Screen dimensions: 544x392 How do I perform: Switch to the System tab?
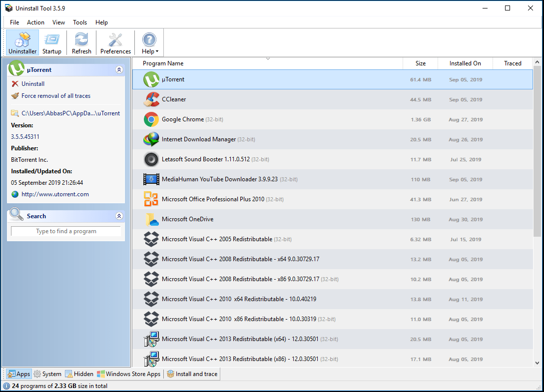click(x=47, y=374)
